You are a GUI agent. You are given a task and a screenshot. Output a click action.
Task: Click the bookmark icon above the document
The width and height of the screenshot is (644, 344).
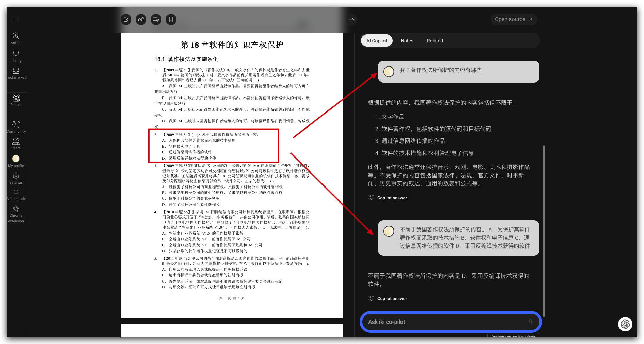[171, 19]
